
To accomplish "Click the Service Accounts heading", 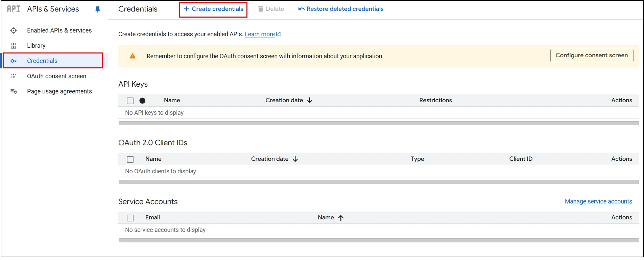I will pos(148,202).
